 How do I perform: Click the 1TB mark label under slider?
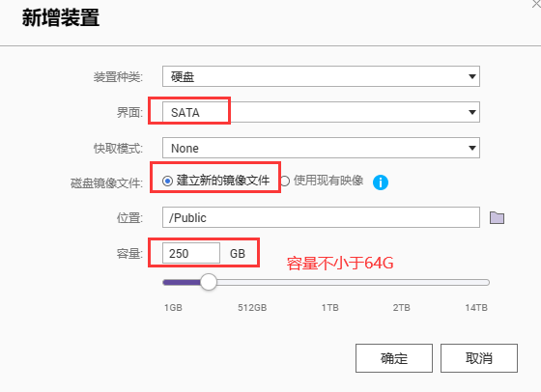coord(329,308)
